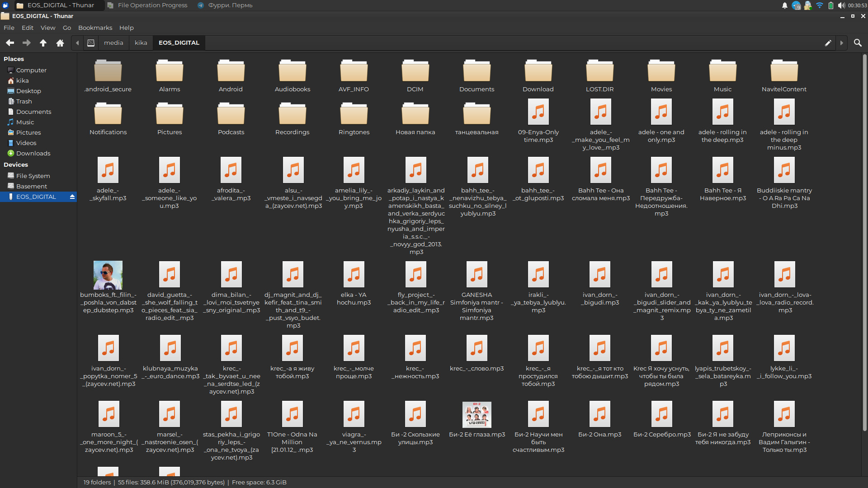Click the pencil edit-path icon
The height and width of the screenshot is (488, 868).
(x=828, y=43)
